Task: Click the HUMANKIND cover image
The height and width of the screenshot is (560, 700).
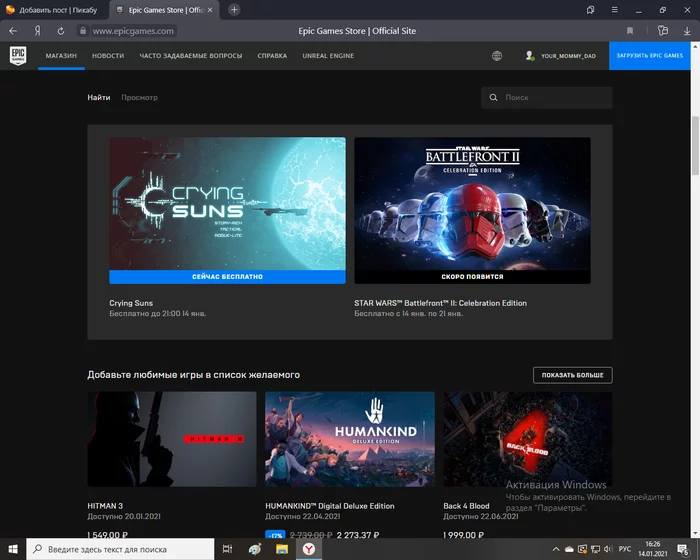Action: click(350, 439)
